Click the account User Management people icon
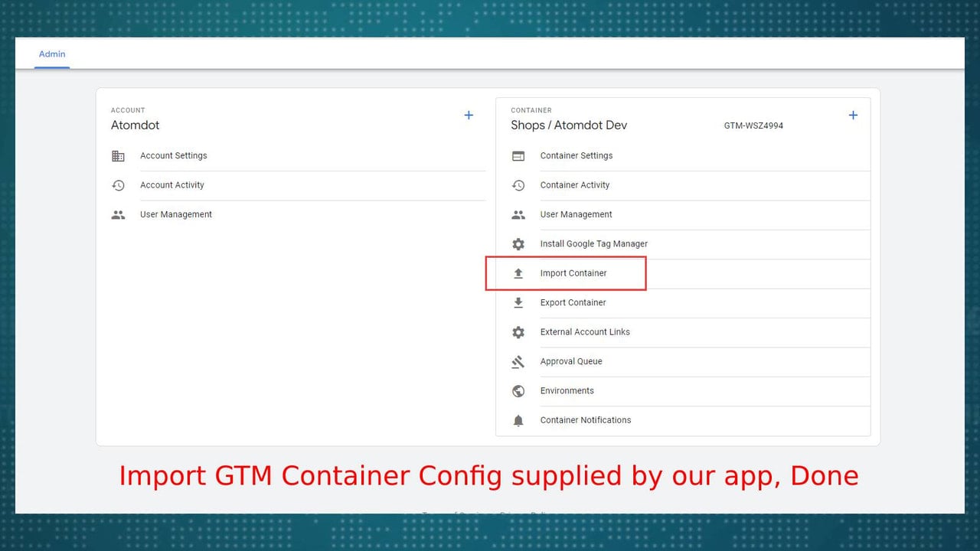Screen dimensions: 980x551 tap(118, 215)
